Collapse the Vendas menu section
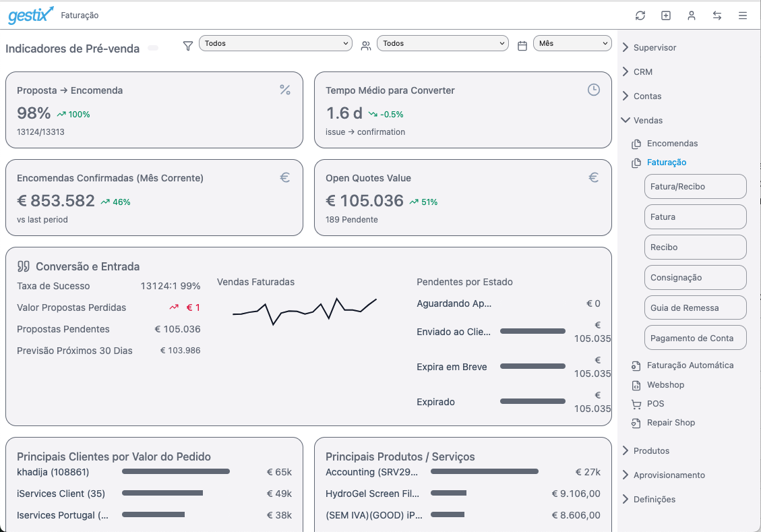761x532 pixels. click(648, 121)
